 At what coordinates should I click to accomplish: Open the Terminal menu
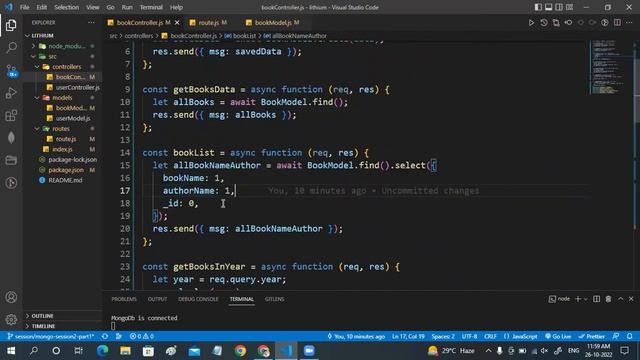(x=151, y=7)
